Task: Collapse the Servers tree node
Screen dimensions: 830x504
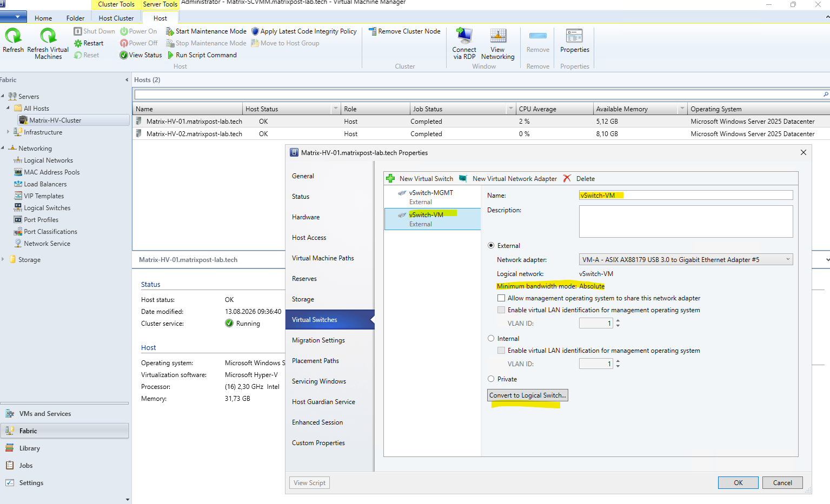Action: coord(3,96)
